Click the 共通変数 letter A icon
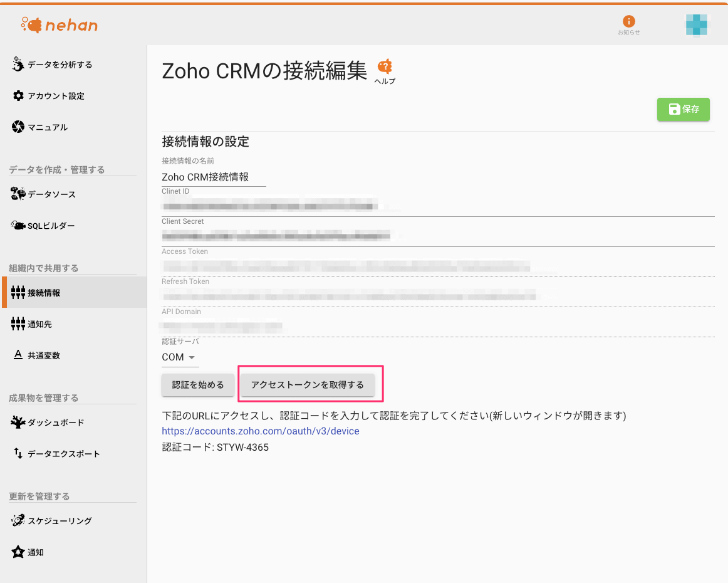Image resolution: width=728 pixels, height=583 pixels. [18, 355]
